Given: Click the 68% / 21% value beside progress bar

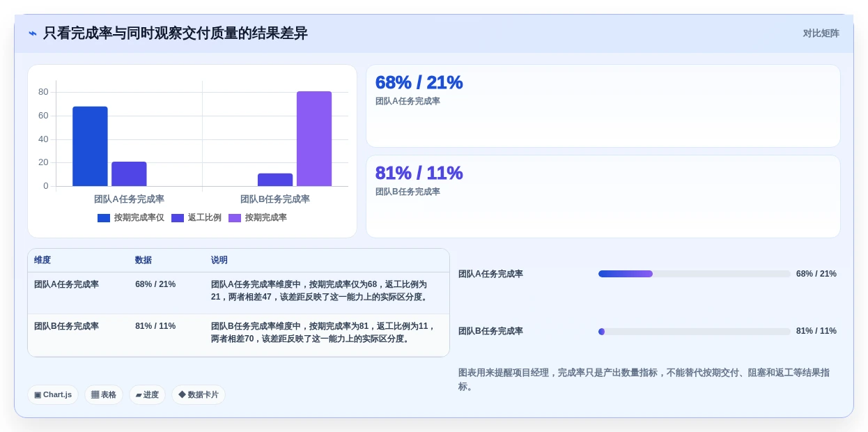Looking at the screenshot, I should tap(816, 274).
